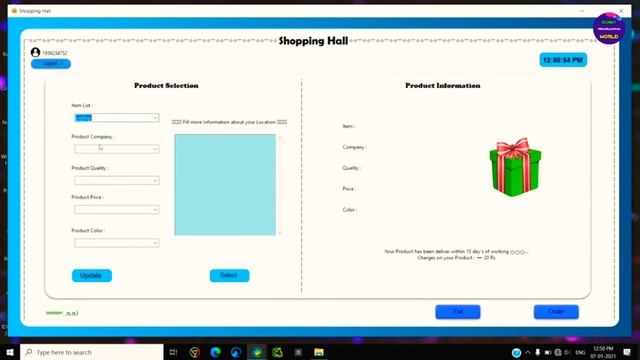Image resolution: width=640 pixels, height=360 pixels.
Task: Click the delivery within 10 days notice text
Action: (x=456, y=252)
